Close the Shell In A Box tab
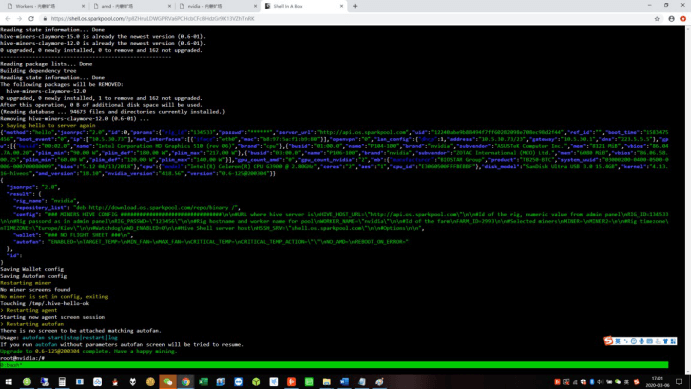This screenshot has width=692, height=389. click(342, 6)
